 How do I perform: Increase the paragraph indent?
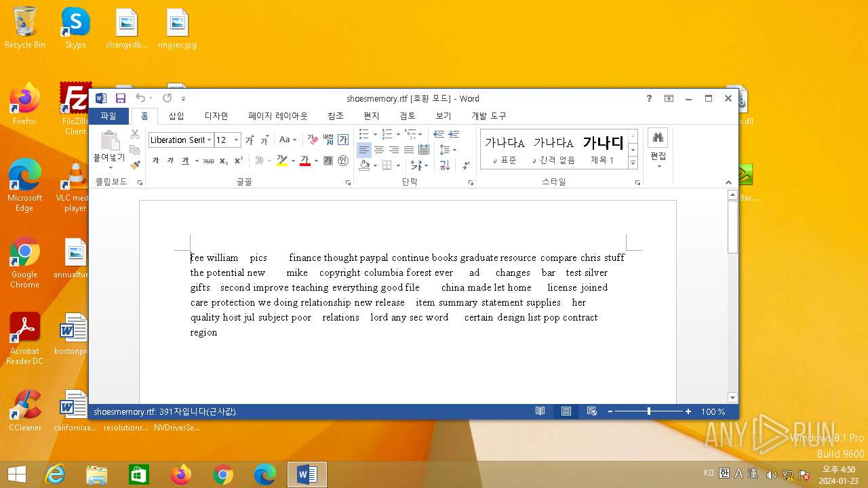click(454, 134)
